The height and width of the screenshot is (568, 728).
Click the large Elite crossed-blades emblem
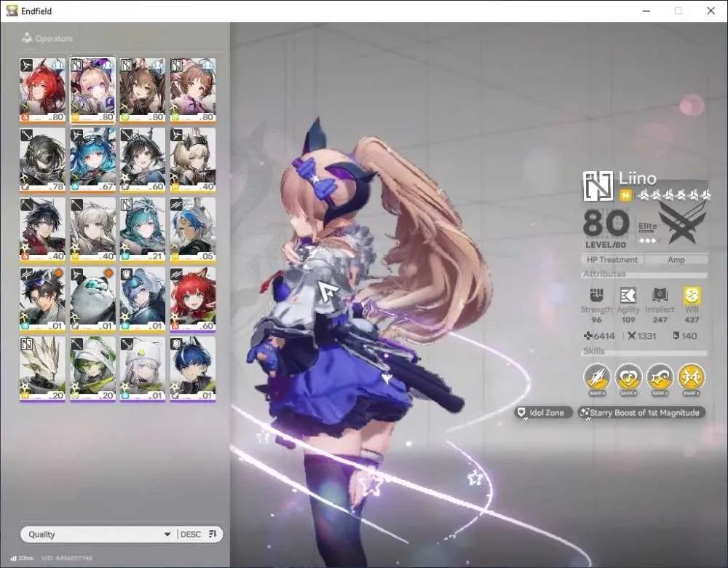pos(684,224)
